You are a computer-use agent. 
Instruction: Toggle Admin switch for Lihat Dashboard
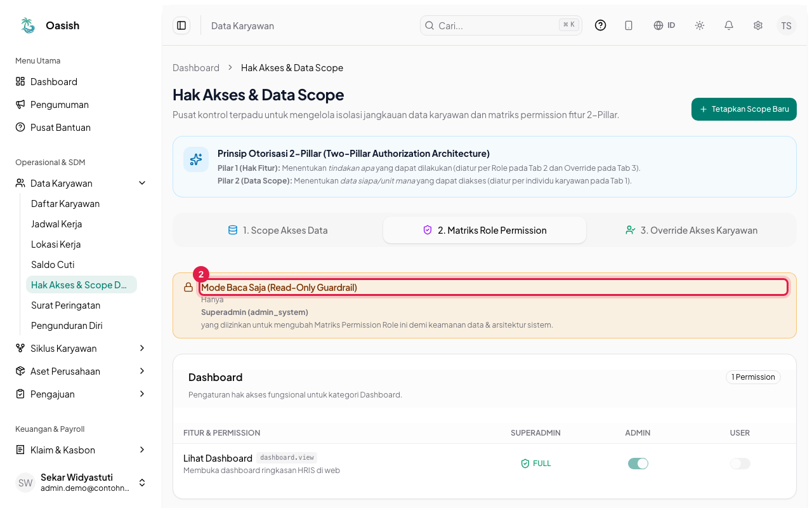click(638, 464)
